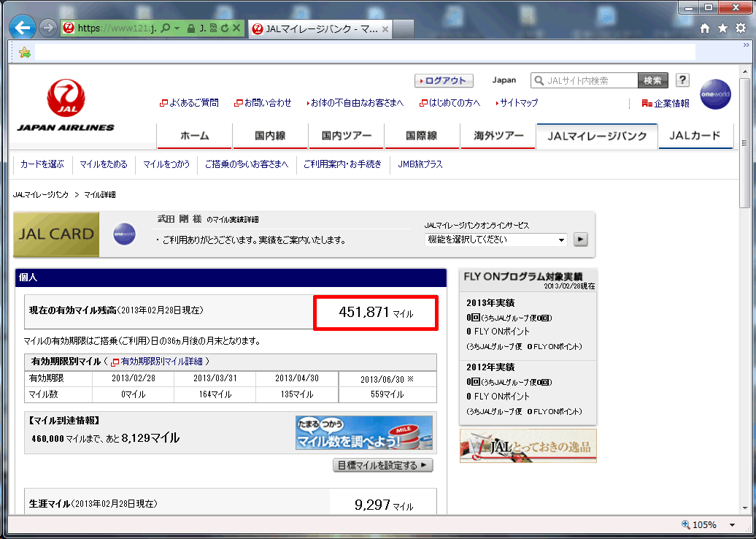Image resolution: width=756 pixels, height=539 pixels.
Task: Open favorites star icon at top right
Action: pos(722,28)
